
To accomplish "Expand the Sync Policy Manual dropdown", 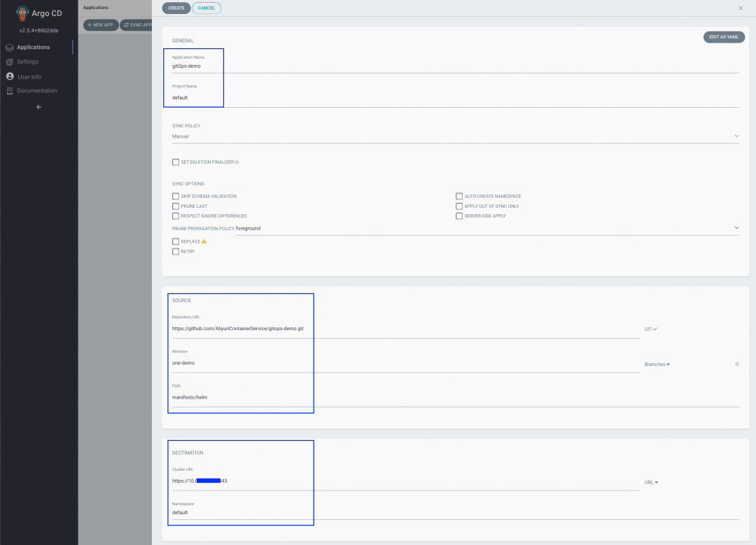I will (455, 136).
